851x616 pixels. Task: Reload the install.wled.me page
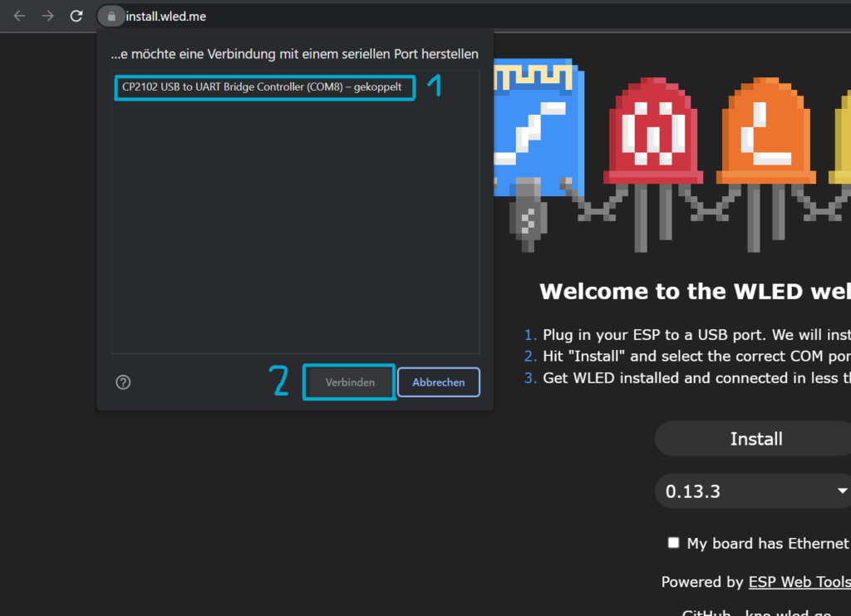point(76,17)
